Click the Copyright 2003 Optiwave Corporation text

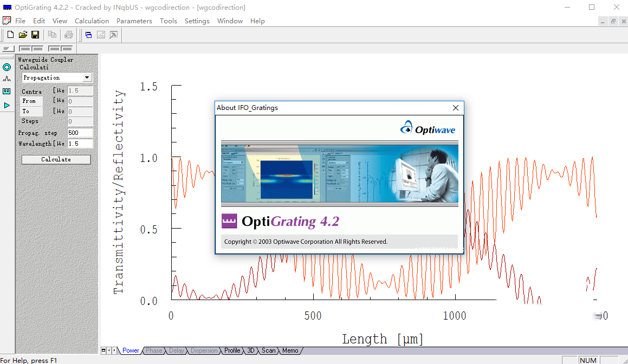click(x=306, y=242)
